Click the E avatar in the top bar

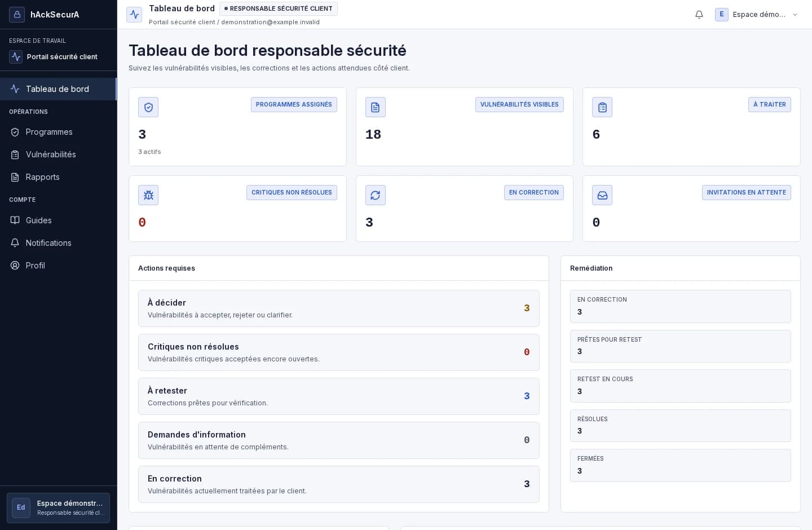tap(722, 15)
